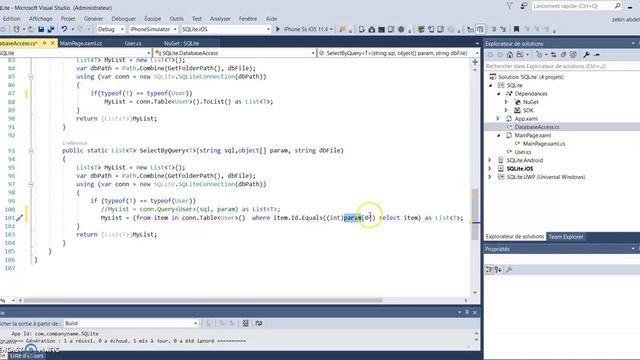Show all files icon in Solution Explorer
Image resolution: width=640 pixels, height=360 pixels.
573,55
